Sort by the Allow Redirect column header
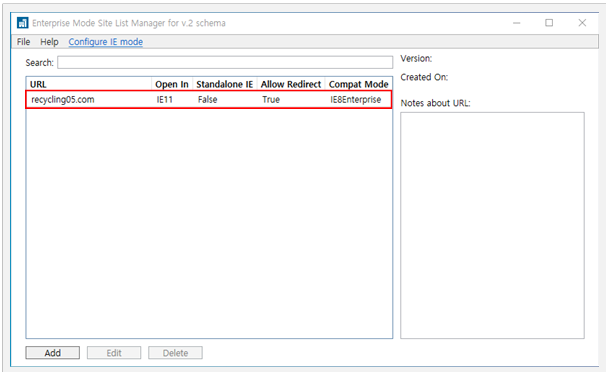 point(291,84)
